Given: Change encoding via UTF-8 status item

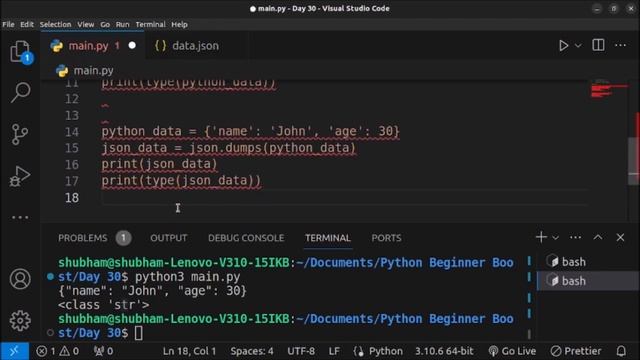Looking at the screenshot, I should point(301,351).
